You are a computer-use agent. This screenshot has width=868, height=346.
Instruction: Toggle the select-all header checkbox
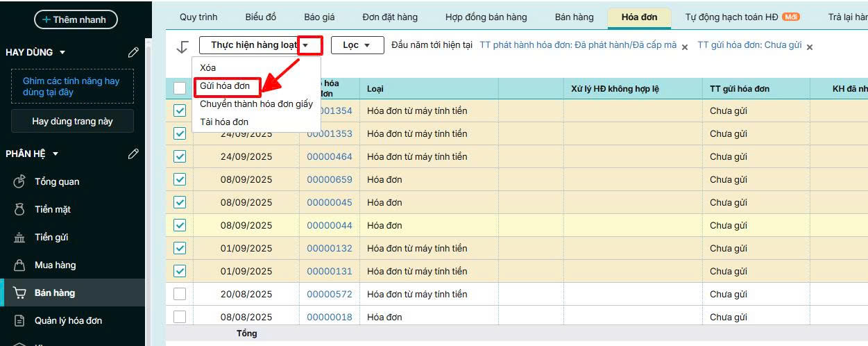tap(180, 88)
